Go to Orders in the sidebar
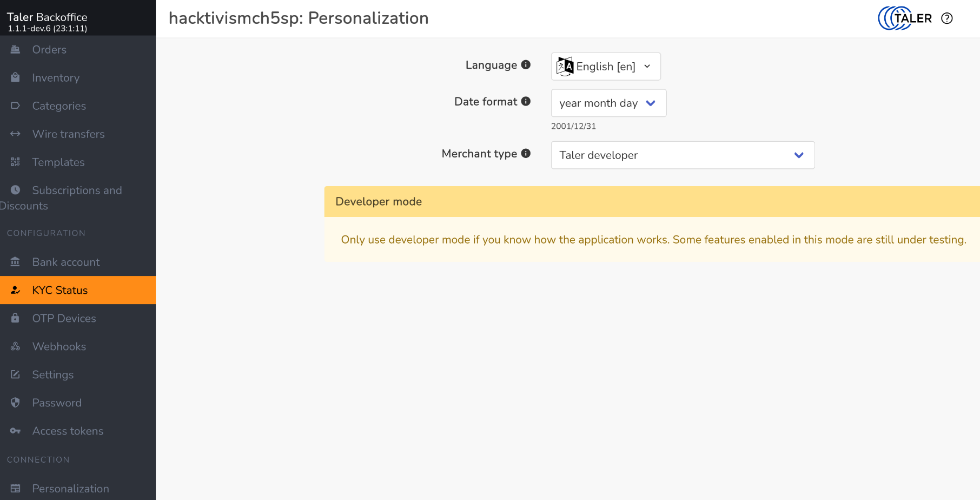The image size is (980, 500). pyautogui.click(x=49, y=50)
